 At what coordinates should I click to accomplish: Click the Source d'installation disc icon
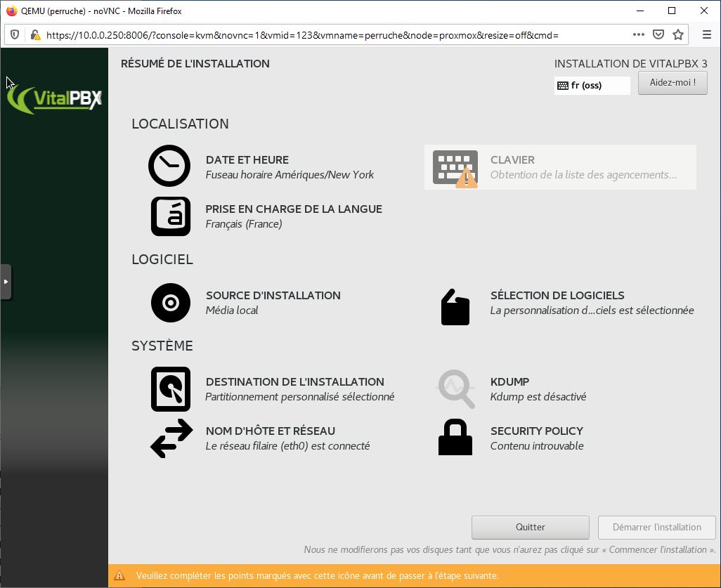(171, 303)
